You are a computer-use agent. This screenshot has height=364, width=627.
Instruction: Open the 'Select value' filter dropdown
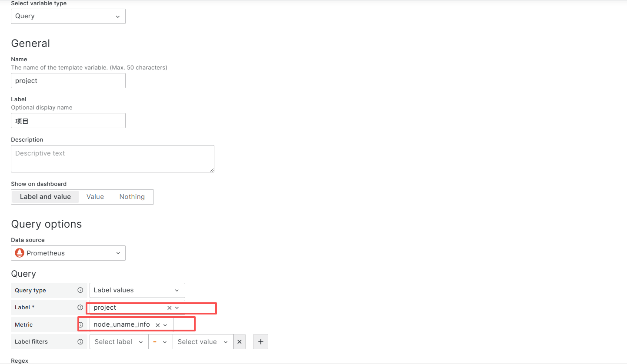pyautogui.click(x=203, y=342)
